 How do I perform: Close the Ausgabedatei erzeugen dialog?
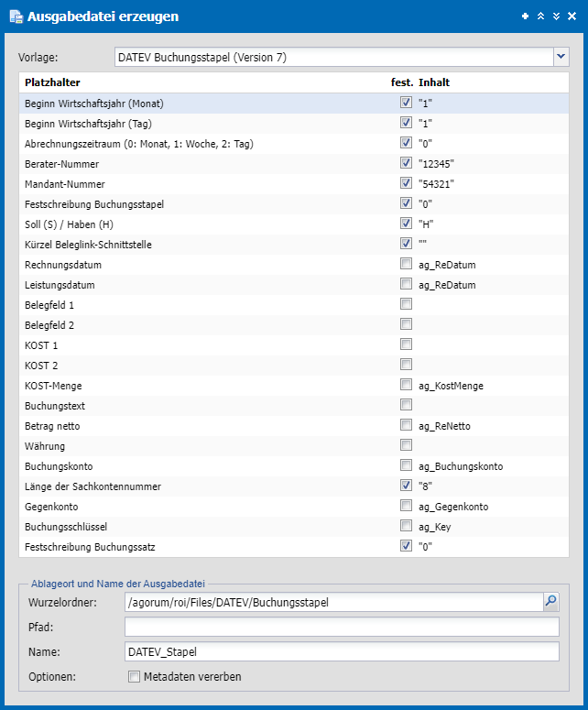click(572, 16)
